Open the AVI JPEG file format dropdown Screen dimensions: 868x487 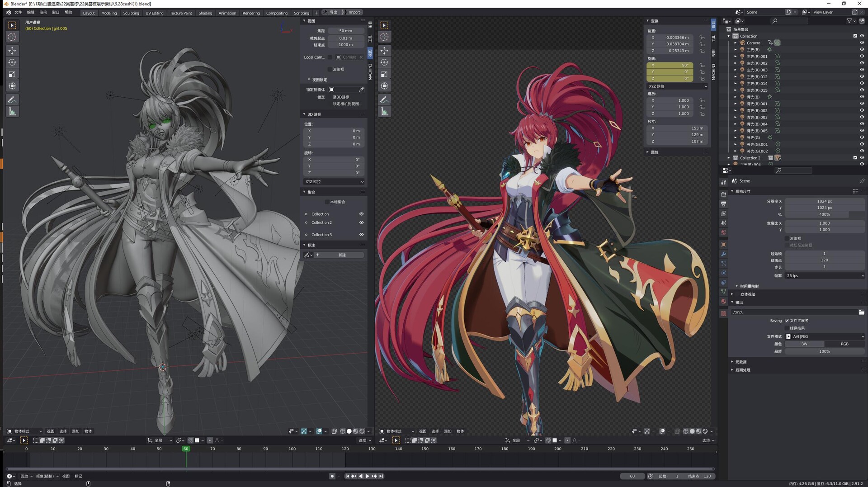pos(825,336)
